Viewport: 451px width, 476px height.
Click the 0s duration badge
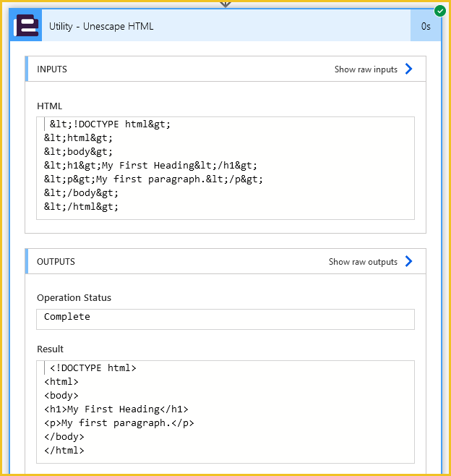point(426,26)
